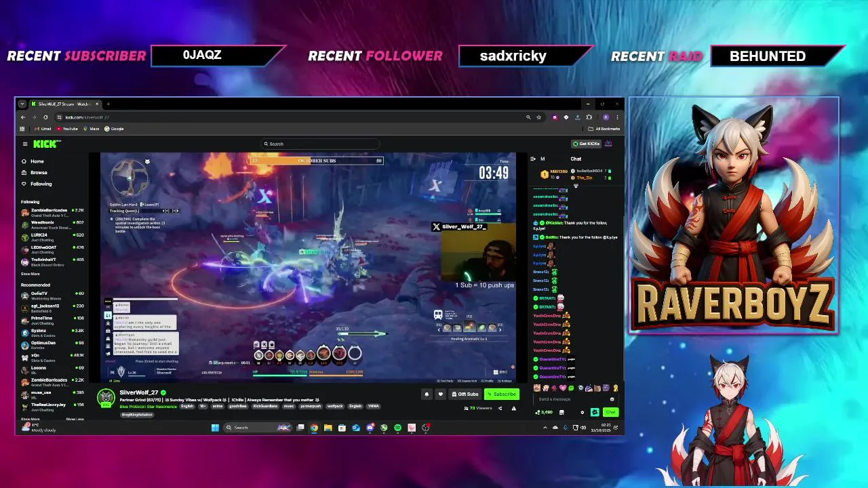
Task: Open the Windows Start menu
Action: 215,428
